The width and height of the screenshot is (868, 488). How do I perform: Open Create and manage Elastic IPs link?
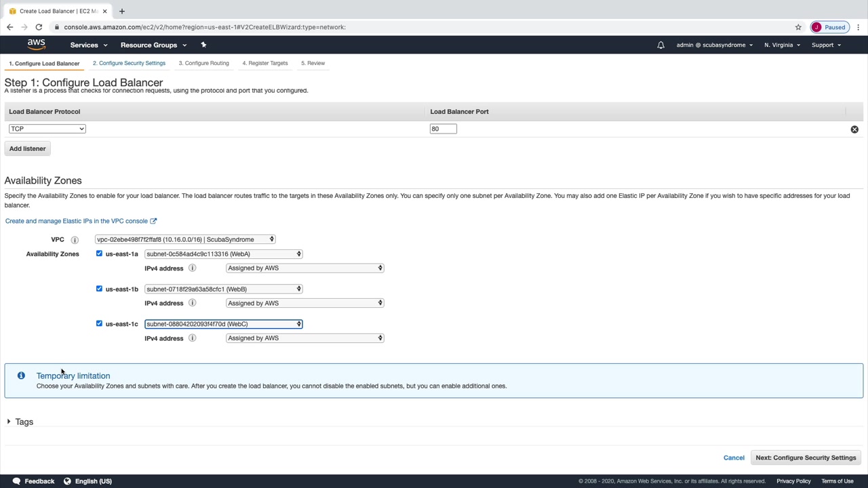click(x=77, y=221)
